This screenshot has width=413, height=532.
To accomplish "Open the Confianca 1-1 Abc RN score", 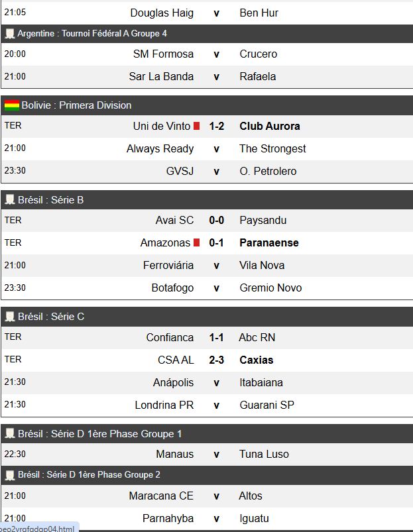I will 216,337.
